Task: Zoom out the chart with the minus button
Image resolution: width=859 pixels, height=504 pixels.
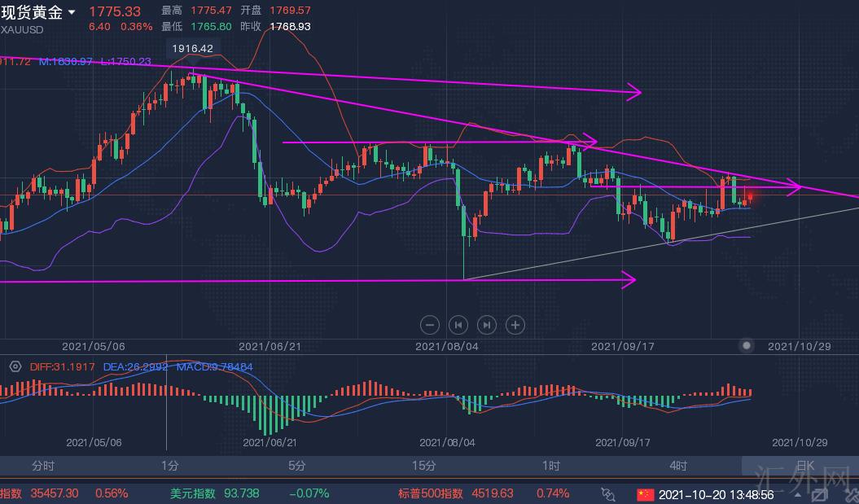Action: coord(430,325)
